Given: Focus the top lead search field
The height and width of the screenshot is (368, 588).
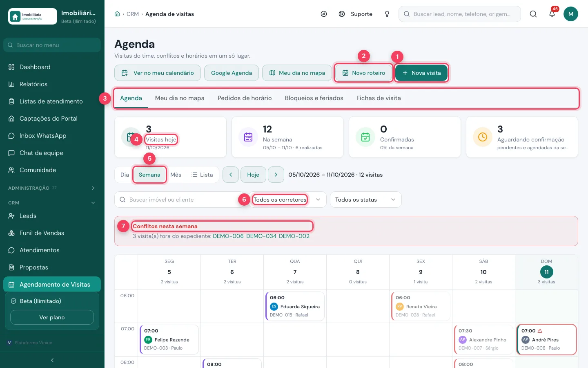Looking at the screenshot, I should click(x=460, y=14).
